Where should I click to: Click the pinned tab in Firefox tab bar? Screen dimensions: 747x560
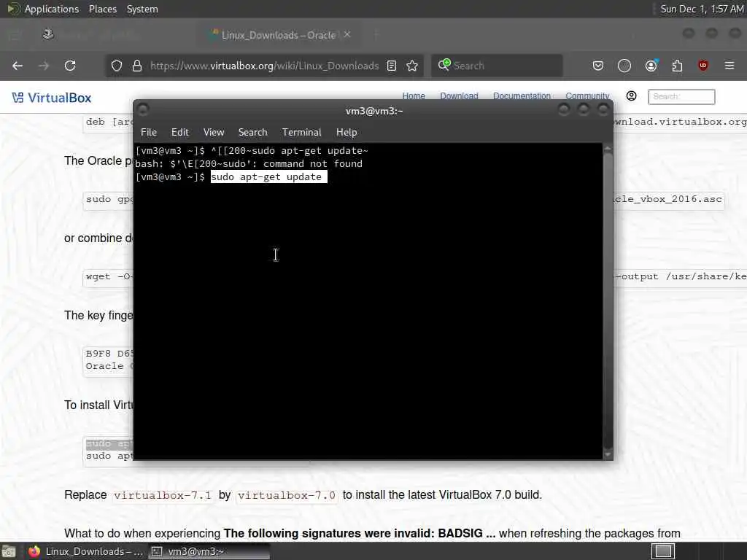pos(48,35)
